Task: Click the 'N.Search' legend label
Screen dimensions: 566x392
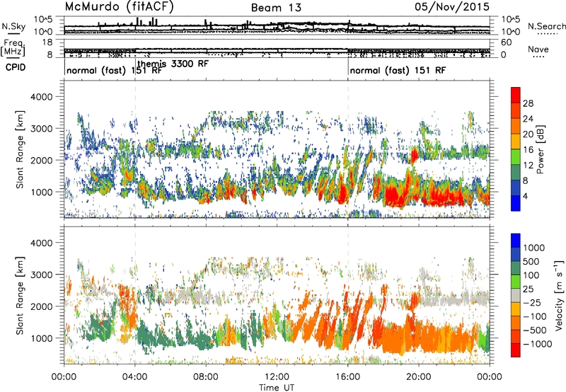Action: pos(546,26)
